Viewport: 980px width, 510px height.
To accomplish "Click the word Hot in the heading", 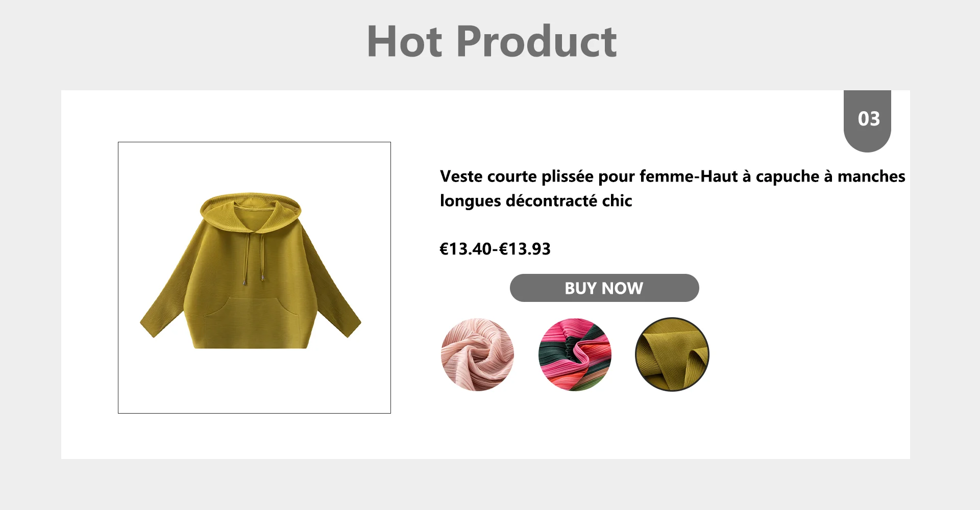I will point(404,42).
